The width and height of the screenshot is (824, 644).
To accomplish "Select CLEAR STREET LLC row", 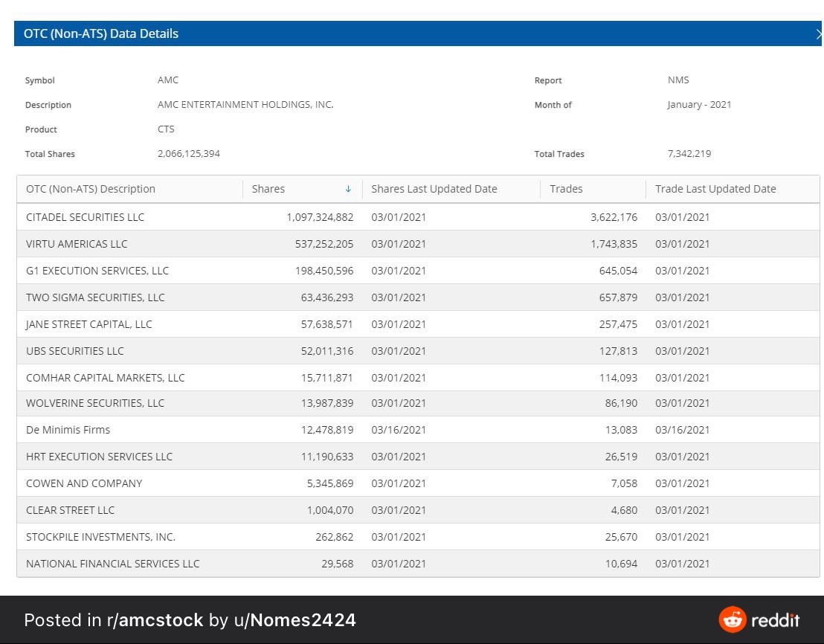I will 418,510.
